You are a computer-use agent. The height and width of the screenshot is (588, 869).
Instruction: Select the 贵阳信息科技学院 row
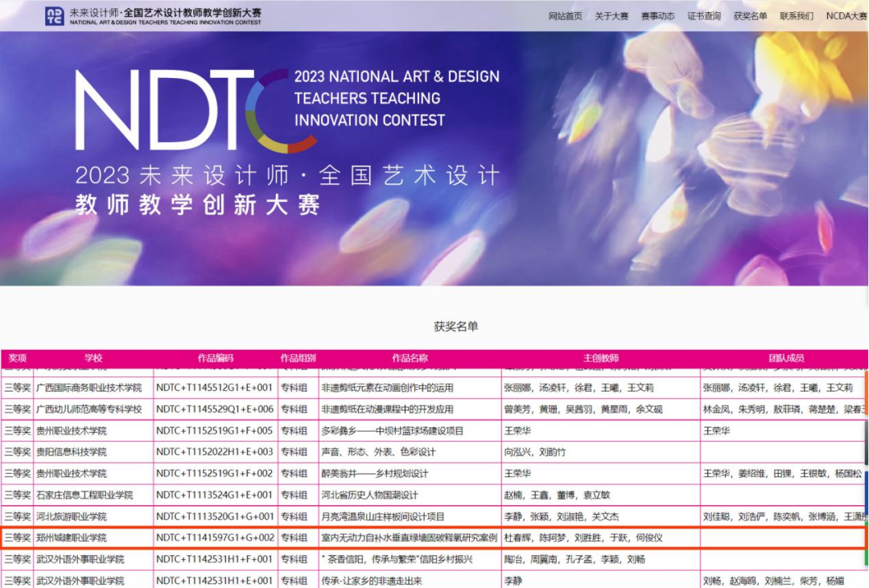click(434, 452)
